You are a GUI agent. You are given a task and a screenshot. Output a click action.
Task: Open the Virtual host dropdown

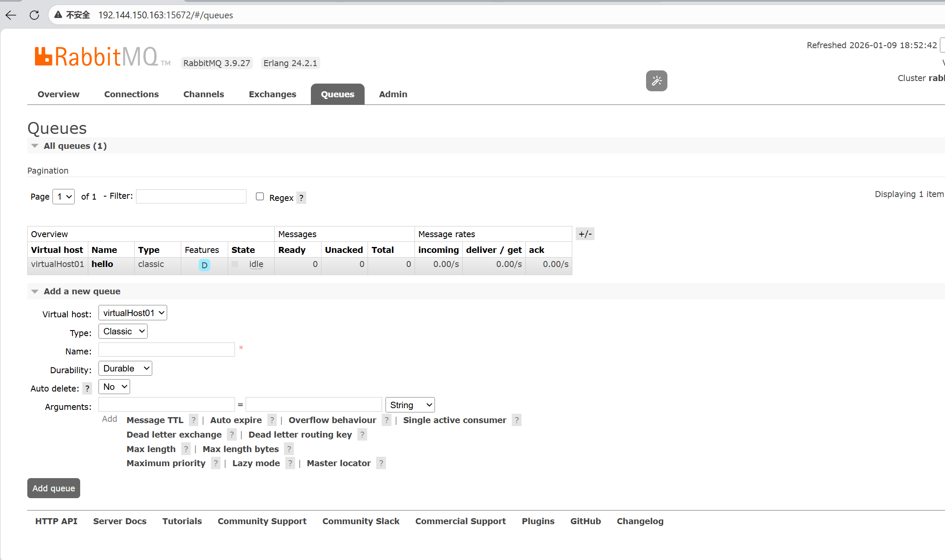pyautogui.click(x=133, y=313)
